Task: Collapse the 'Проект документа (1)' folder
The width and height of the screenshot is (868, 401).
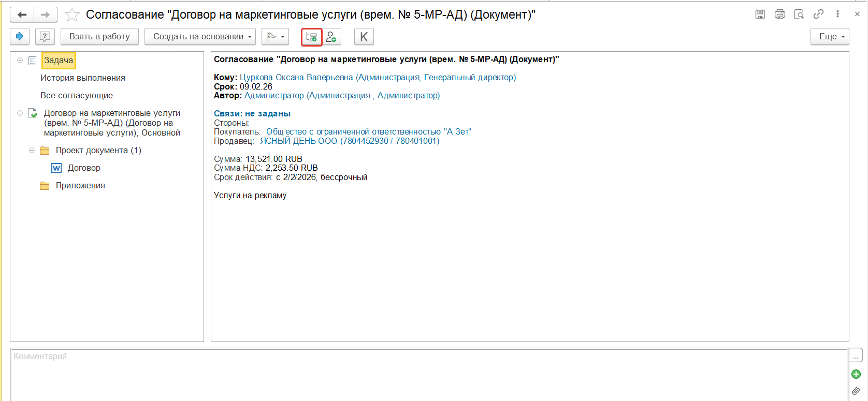Action: click(32, 151)
